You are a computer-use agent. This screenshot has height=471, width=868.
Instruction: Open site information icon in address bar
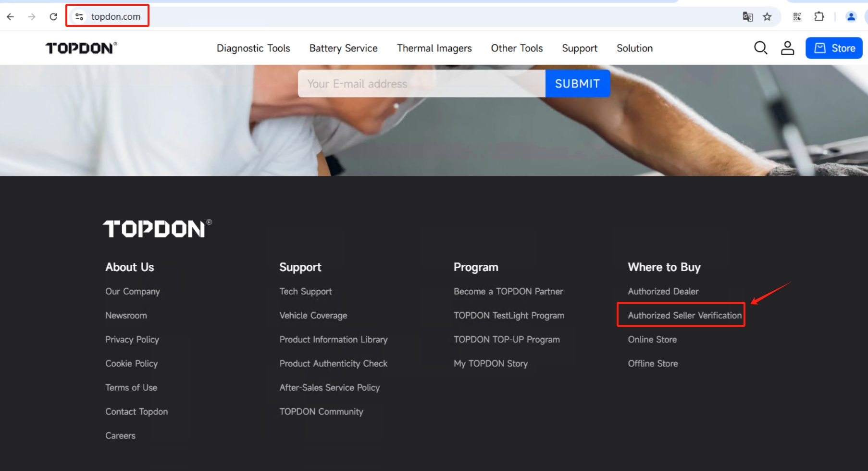(x=79, y=17)
